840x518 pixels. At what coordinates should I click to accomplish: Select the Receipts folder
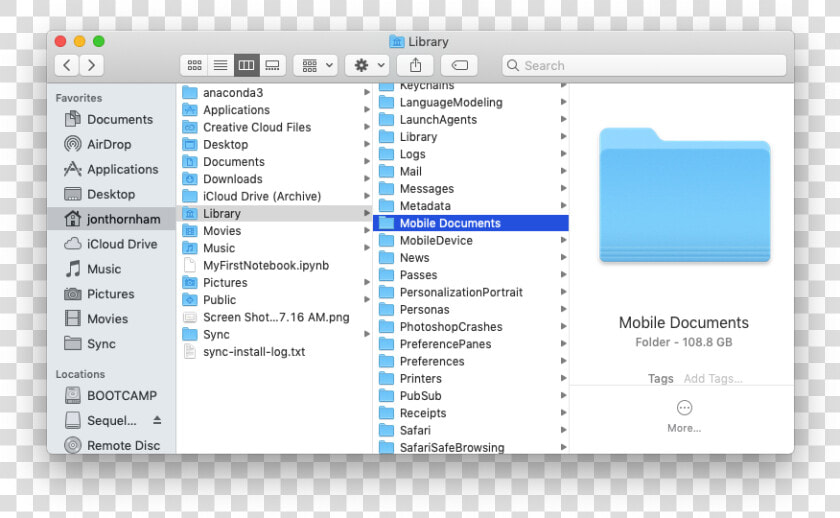(x=471, y=413)
